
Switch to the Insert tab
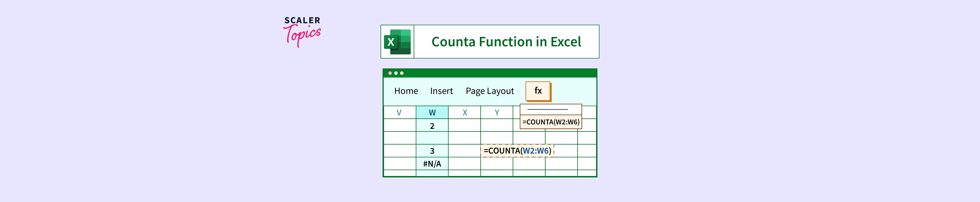[x=441, y=91]
